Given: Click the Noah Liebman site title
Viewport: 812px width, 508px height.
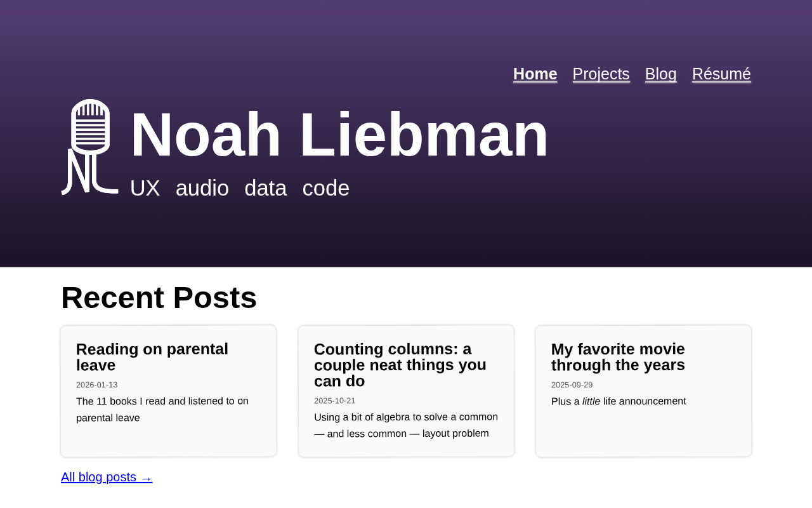Looking at the screenshot, I should point(339,135).
